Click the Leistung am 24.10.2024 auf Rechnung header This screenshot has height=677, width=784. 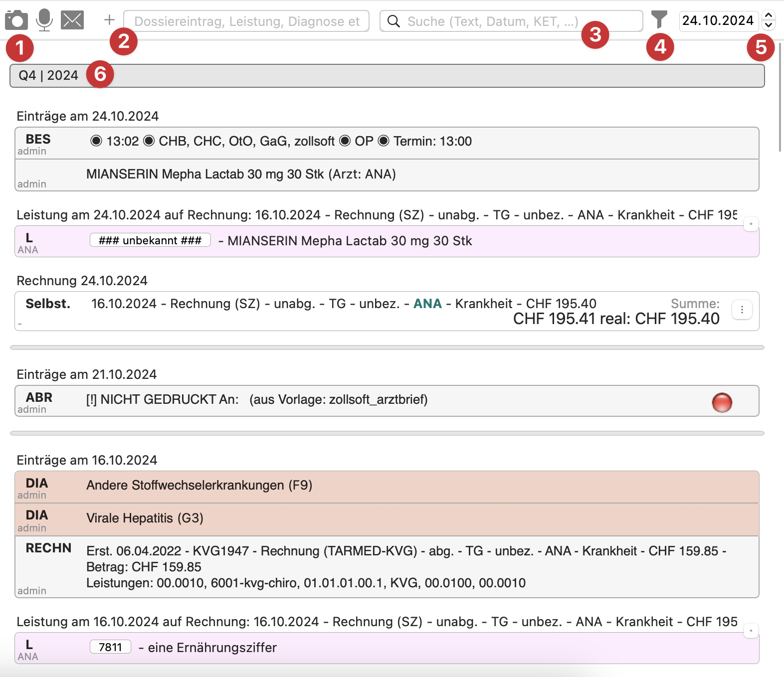[377, 215]
